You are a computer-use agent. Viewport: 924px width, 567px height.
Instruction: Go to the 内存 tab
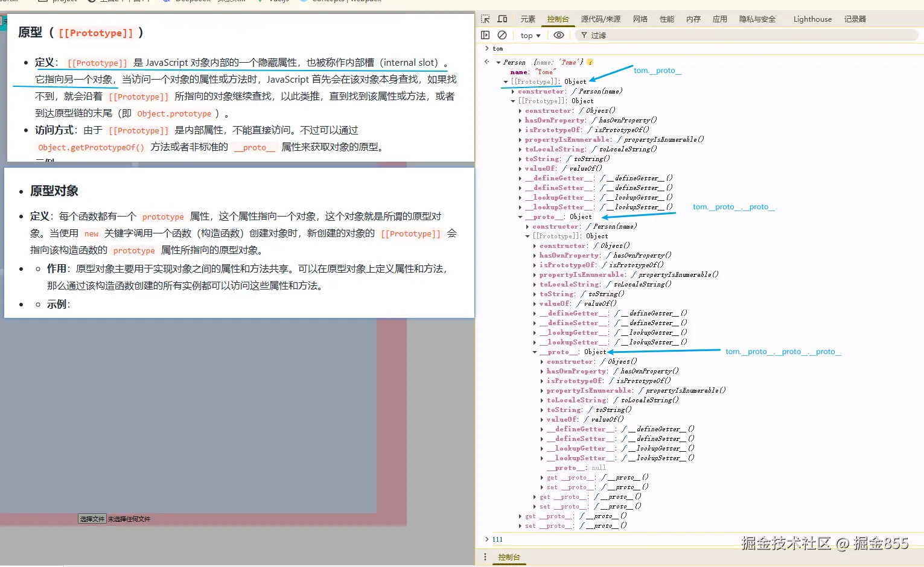pos(693,19)
